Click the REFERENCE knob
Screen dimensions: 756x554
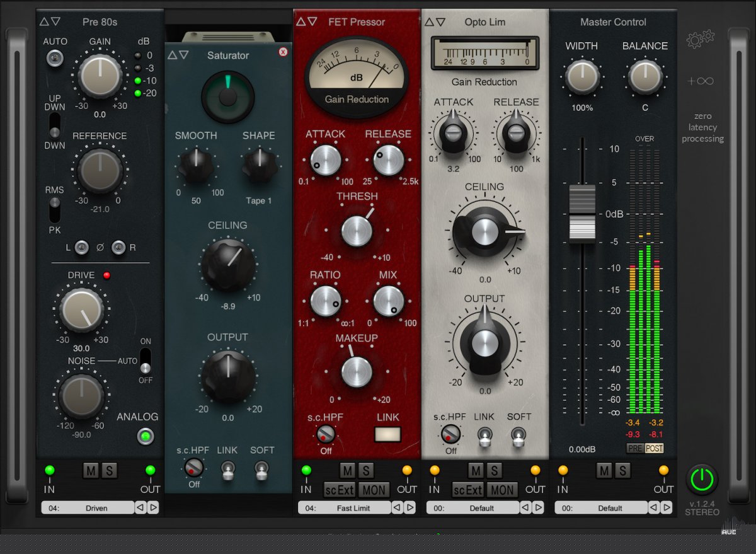point(100,170)
